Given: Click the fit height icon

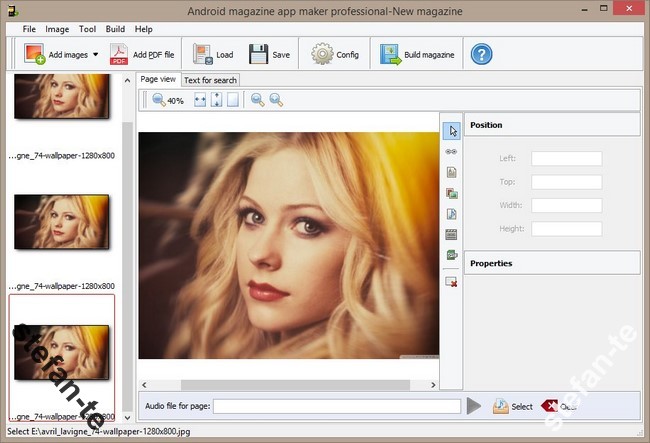Looking at the screenshot, I should click(x=216, y=100).
